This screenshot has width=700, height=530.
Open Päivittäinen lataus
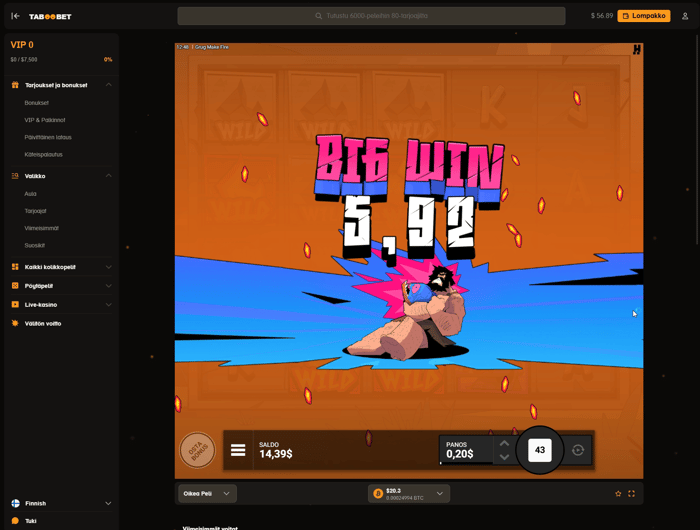pyautogui.click(x=48, y=137)
